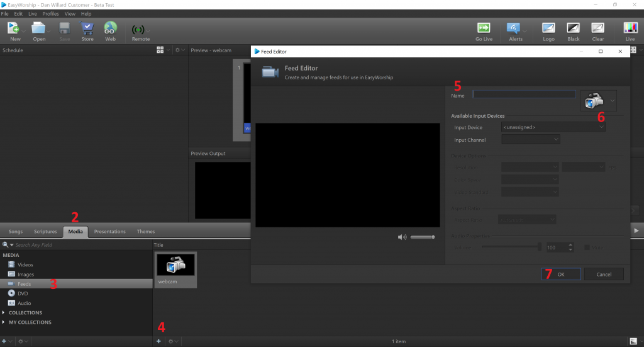
Task: Select Audio in the media tree
Action: (x=25, y=303)
